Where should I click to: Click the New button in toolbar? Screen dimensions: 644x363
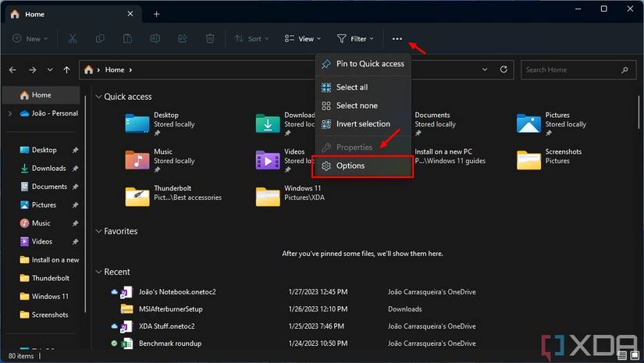click(30, 38)
